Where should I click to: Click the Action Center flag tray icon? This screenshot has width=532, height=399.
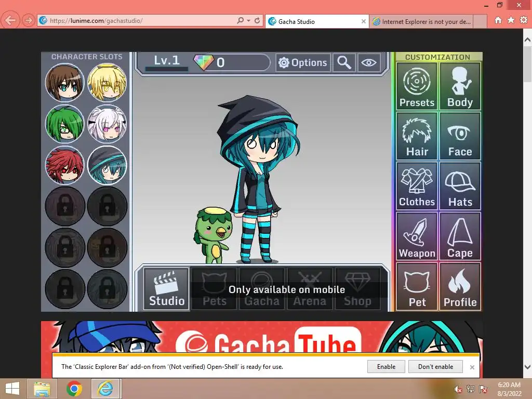pyautogui.click(x=483, y=389)
